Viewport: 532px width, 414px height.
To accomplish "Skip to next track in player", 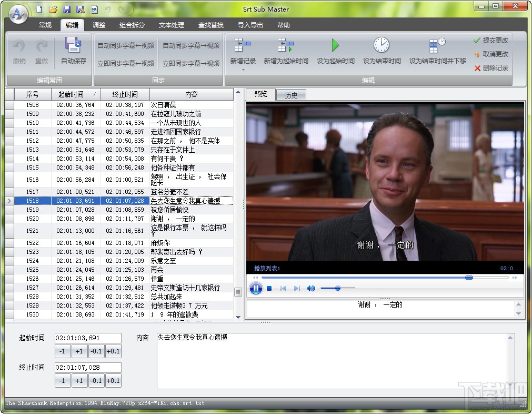I will coord(297,288).
